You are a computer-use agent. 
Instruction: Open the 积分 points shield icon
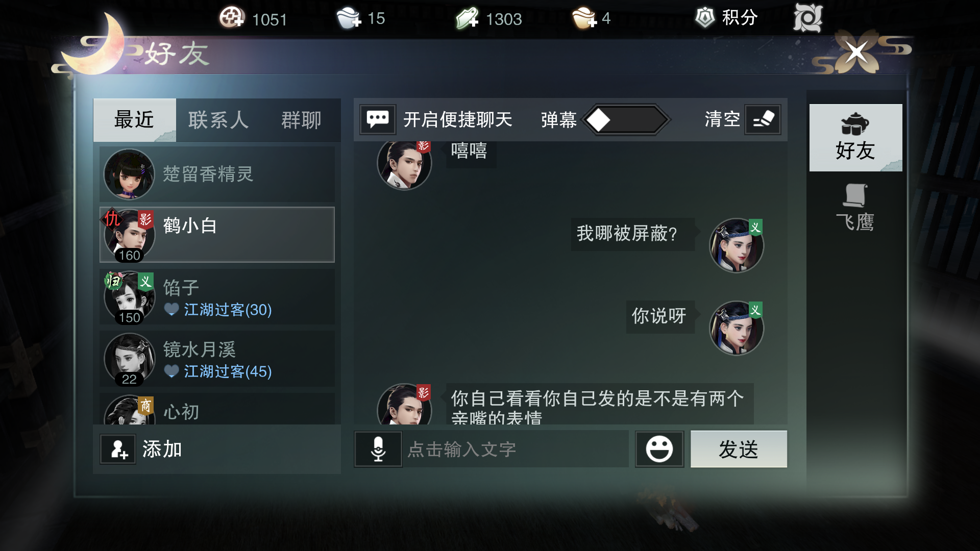[705, 17]
